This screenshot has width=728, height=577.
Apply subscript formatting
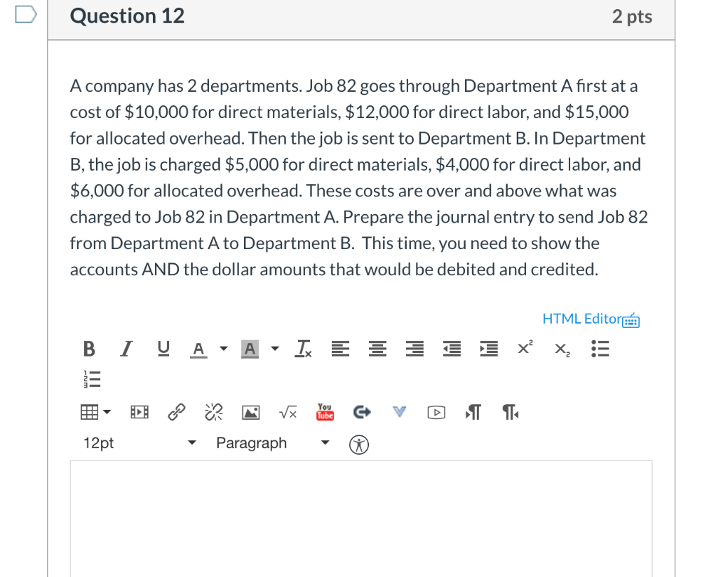pyautogui.click(x=562, y=349)
